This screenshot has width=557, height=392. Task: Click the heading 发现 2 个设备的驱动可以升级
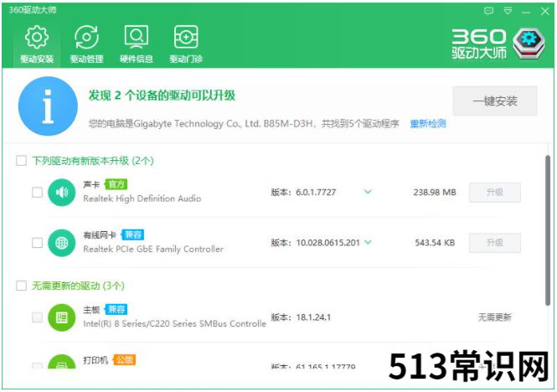(162, 95)
